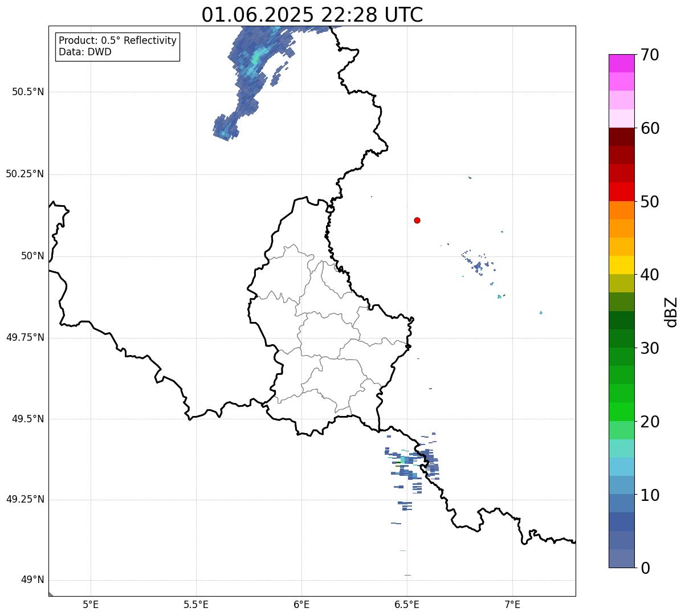Click the colorbar tick label '20'
685x616 pixels.
coord(650,422)
